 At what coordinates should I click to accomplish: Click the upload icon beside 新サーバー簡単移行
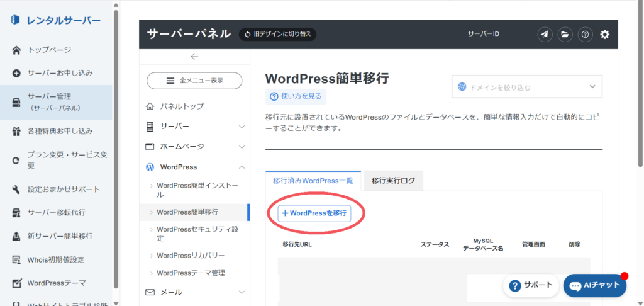16,237
